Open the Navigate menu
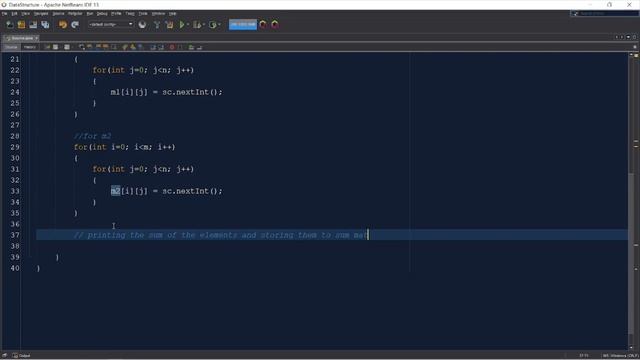Screen dimensions: 640x360 point(41,13)
